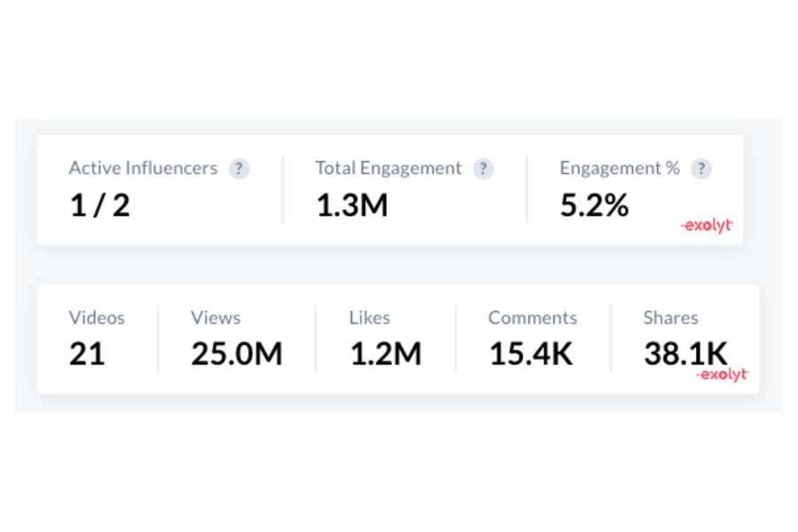Select the Videos label
This screenshot has width=798, height=532.
click(x=97, y=317)
